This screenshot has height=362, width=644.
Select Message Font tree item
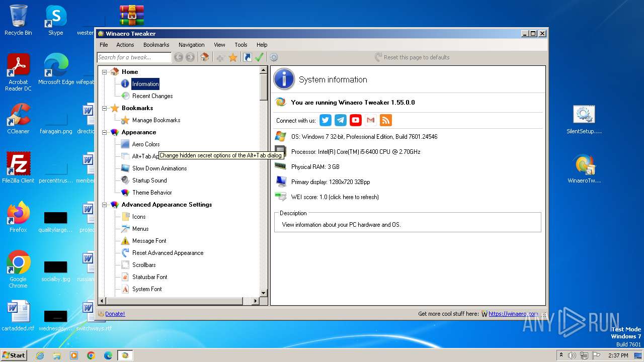tap(149, 241)
